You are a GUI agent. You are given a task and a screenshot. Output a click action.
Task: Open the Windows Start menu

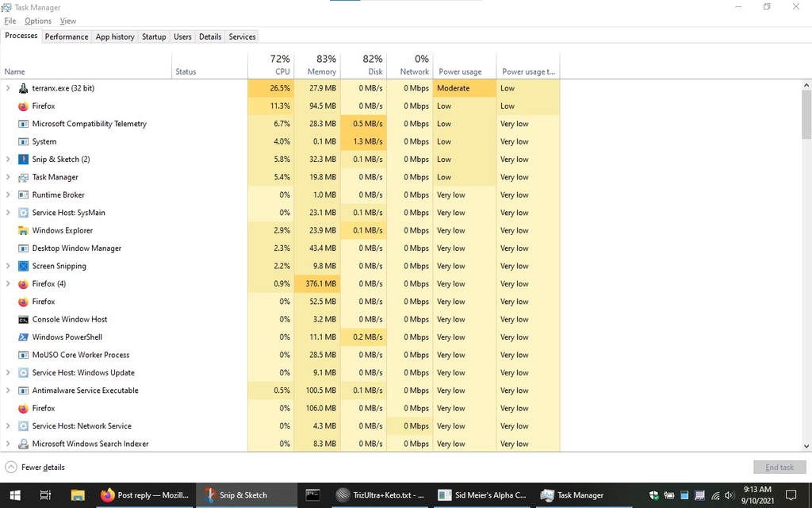[14, 495]
